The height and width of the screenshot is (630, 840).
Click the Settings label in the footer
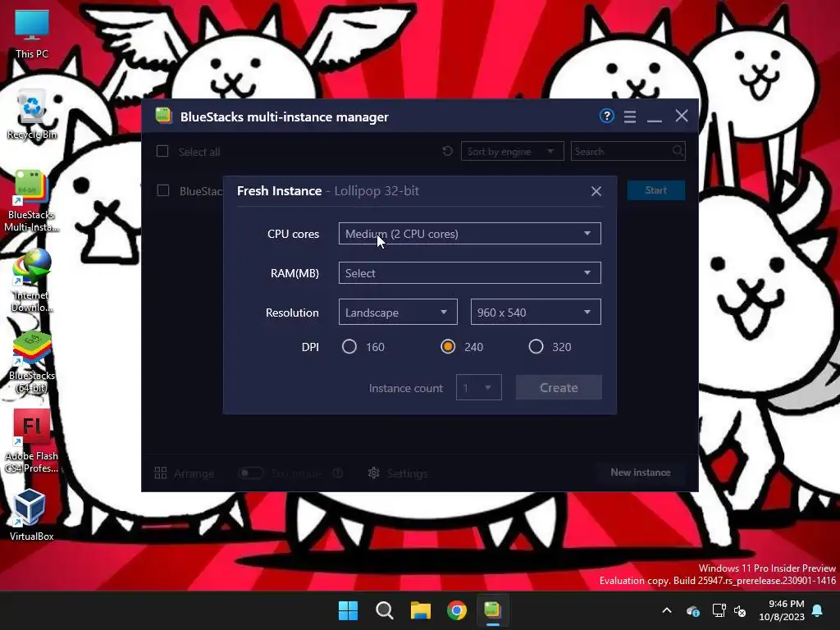point(407,473)
